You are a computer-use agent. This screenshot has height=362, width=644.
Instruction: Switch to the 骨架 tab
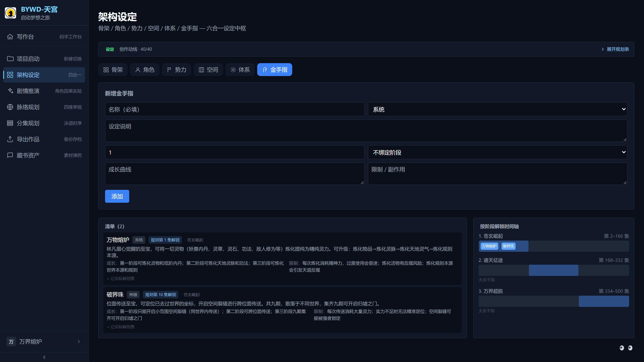[113, 69]
